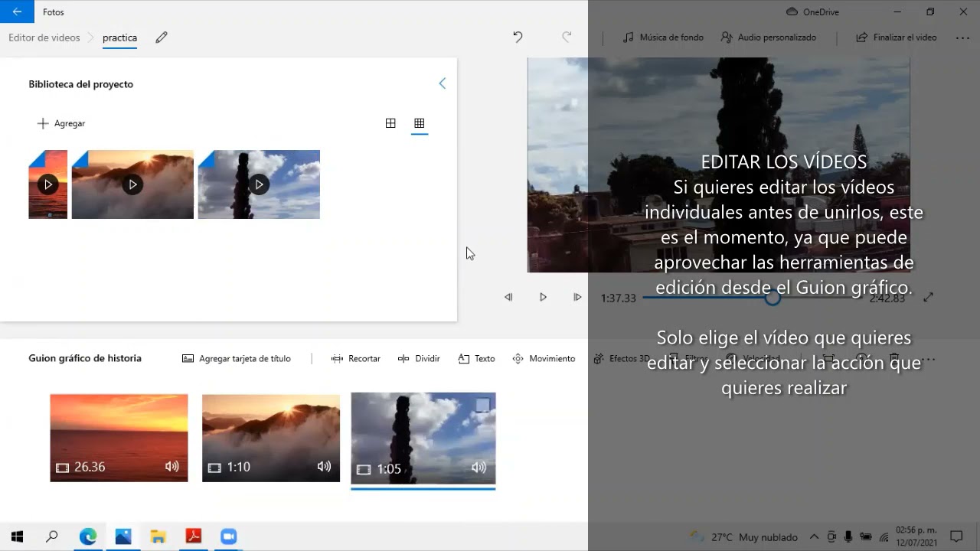Click the microphone tray icon
This screenshot has height=551, width=980.
(848, 537)
